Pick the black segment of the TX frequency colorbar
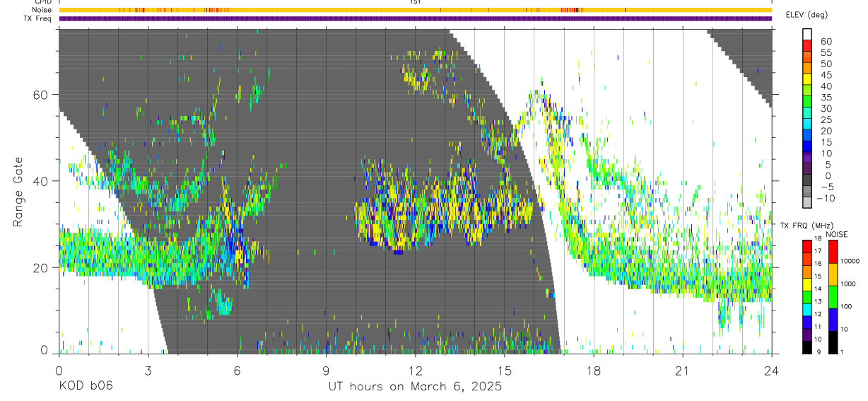Image resolution: width=868 pixels, height=401 pixels. coord(807,347)
